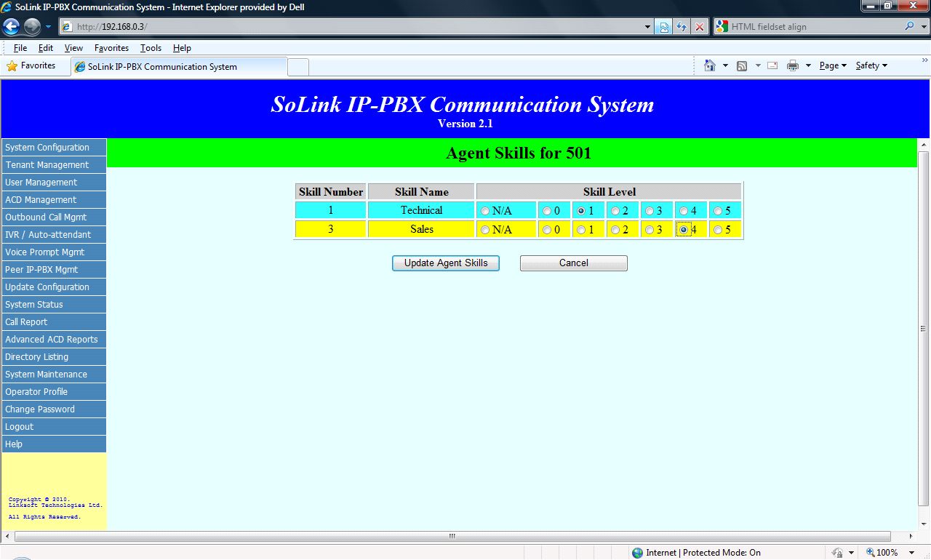Open the recent pages dropdown arrow

(x=49, y=27)
